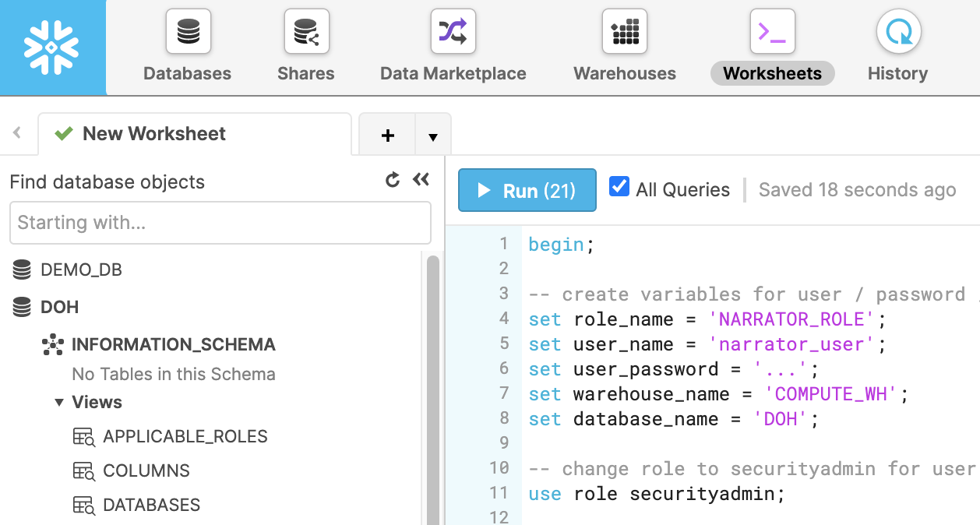Run all 21 queries
The width and height of the screenshot is (980, 525).
[x=527, y=190]
